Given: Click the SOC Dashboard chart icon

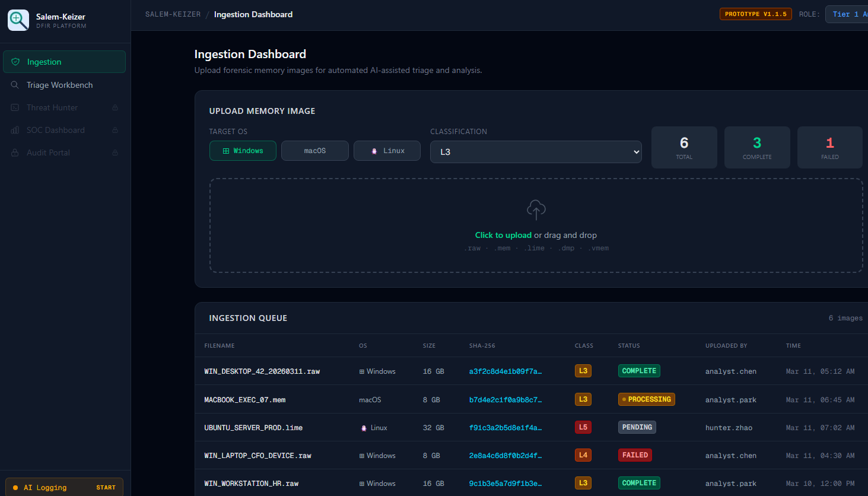Looking at the screenshot, I should coord(15,130).
